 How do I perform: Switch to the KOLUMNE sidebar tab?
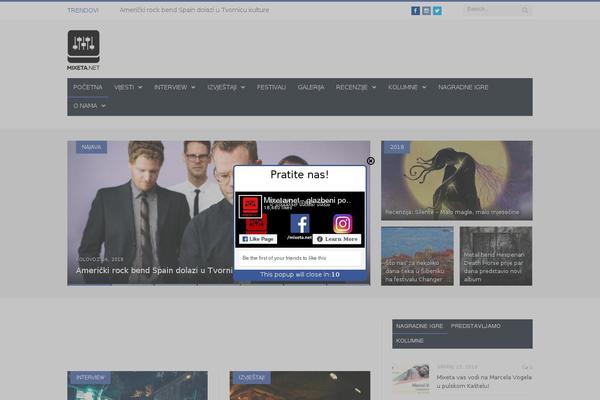pyautogui.click(x=409, y=341)
